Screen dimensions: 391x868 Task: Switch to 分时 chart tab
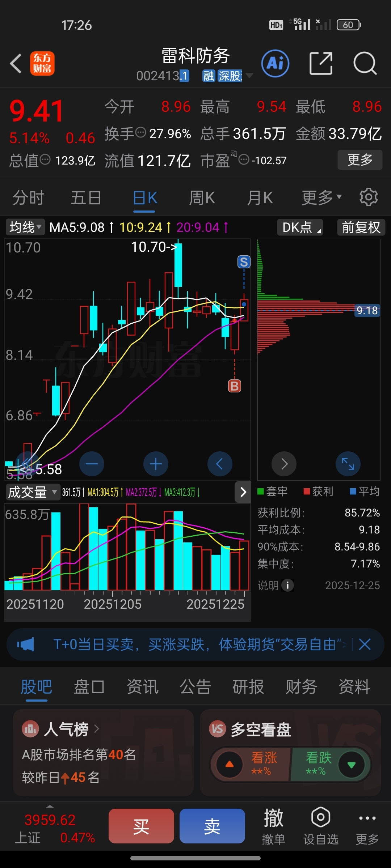28,197
